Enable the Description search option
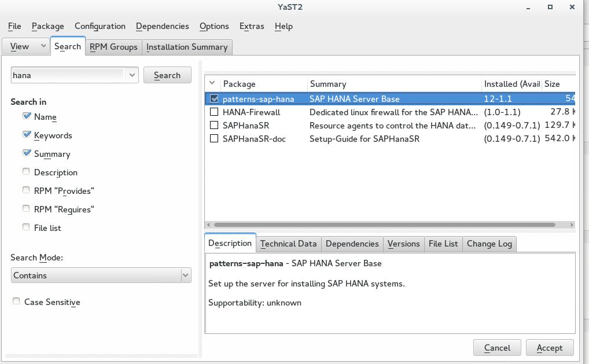589x364 pixels. coord(26,171)
